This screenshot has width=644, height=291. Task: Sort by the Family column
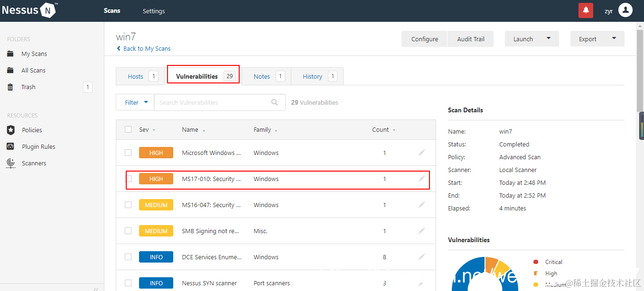(265, 129)
